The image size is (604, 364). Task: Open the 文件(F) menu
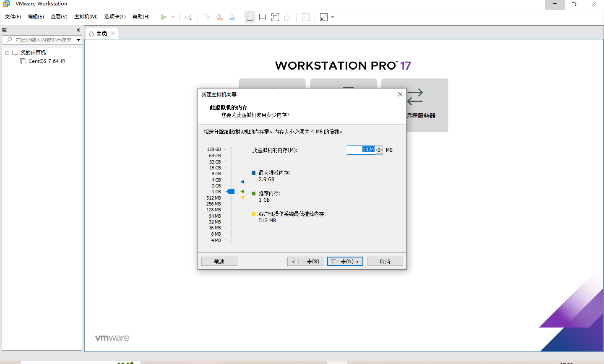[13, 17]
